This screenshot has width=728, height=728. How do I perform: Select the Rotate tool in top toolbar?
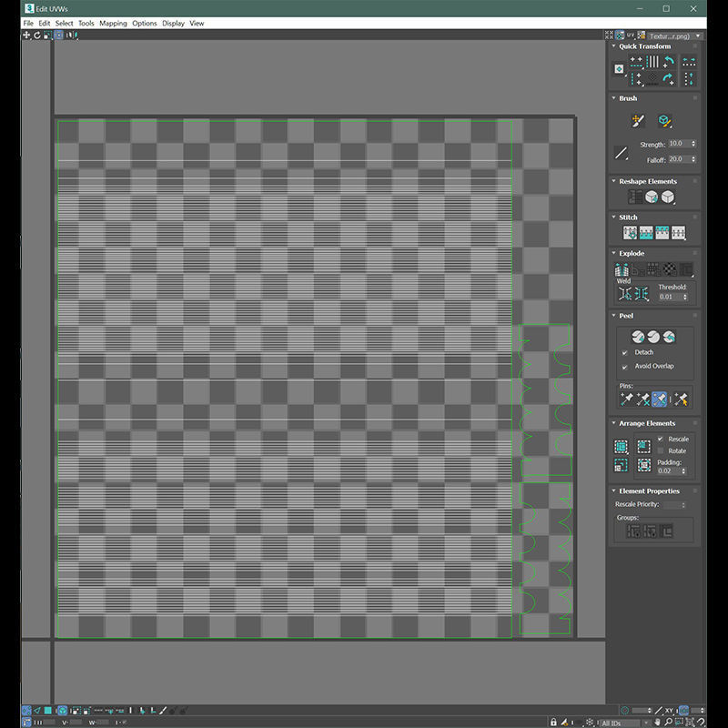point(36,35)
